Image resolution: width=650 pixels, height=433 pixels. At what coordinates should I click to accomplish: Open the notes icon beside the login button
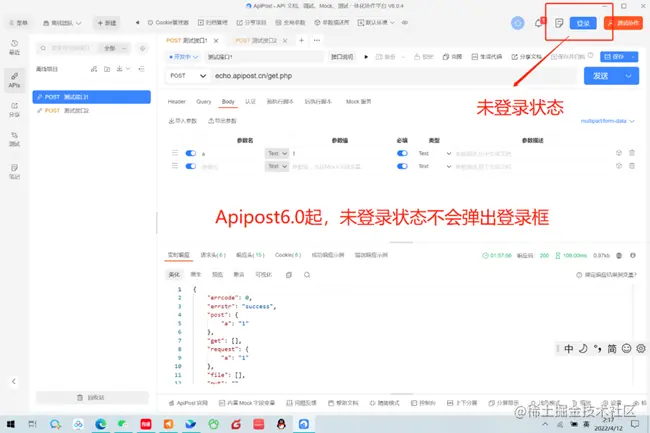click(559, 23)
